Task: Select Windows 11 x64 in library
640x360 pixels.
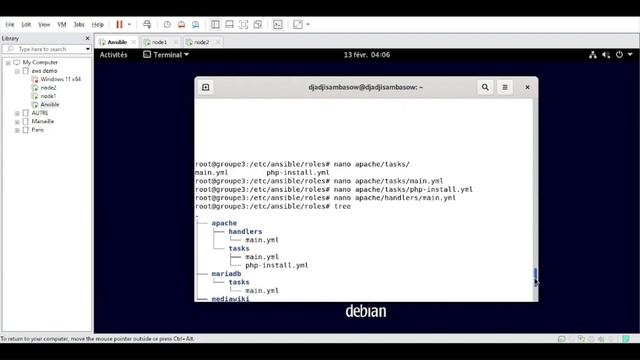Action: (x=60, y=79)
